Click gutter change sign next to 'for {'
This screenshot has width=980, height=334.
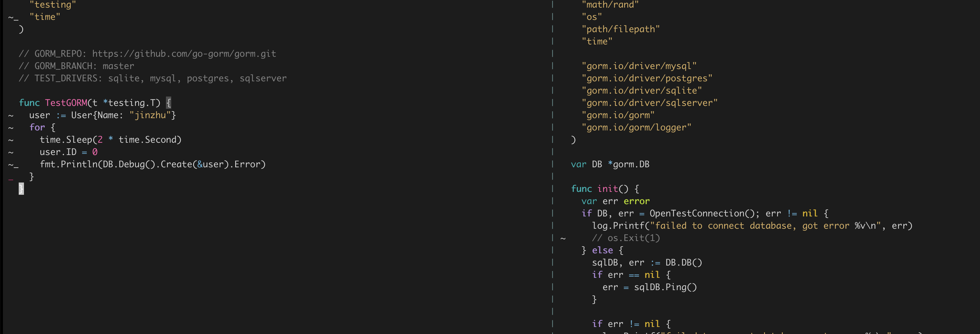pyautogui.click(x=11, y=128)
